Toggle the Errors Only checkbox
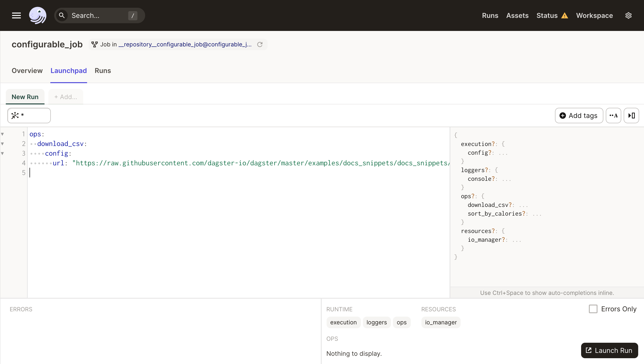The width and height of the screenshot is (644, 364). tap(593, 309)
